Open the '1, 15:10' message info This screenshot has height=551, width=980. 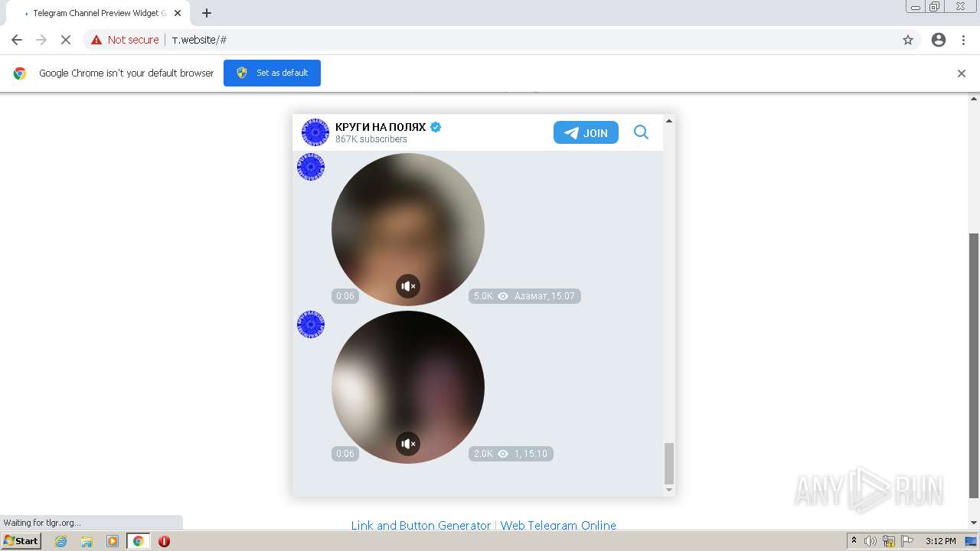[531, 454]
